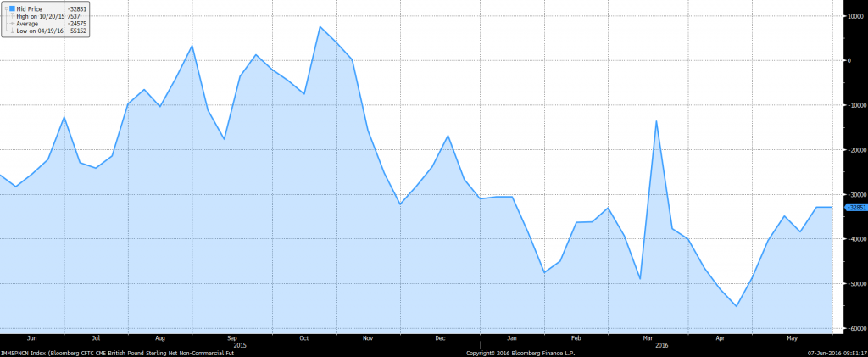Select the 'High on 10/20/15' legend row
This screenshot has width=868, height=357.
[x=41, y=17]
